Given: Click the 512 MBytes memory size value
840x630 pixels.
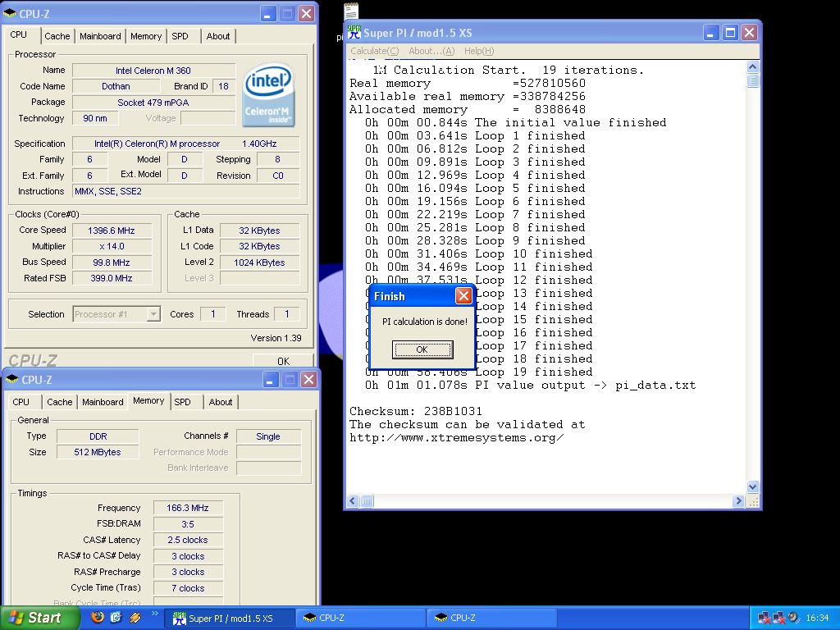Looking at the screenshot, I should pyautogui.click(x=98, y=452).
